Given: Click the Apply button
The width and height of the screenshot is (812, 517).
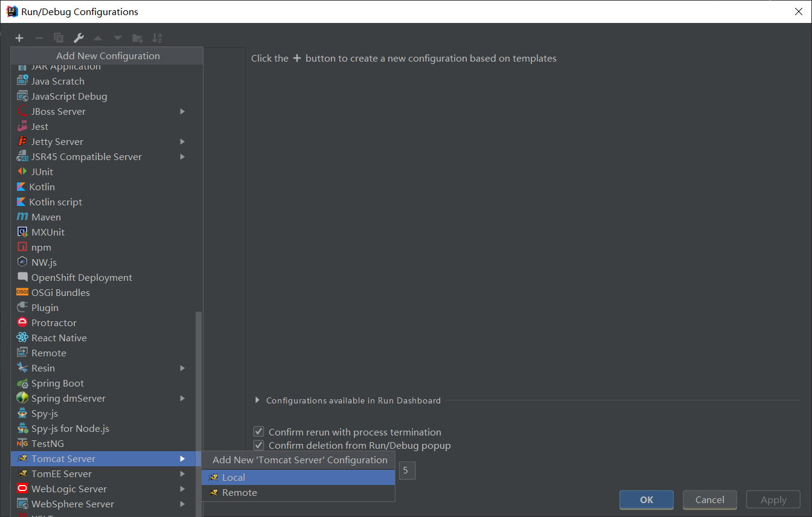Looking at the screenshot, I should [773, 499].
